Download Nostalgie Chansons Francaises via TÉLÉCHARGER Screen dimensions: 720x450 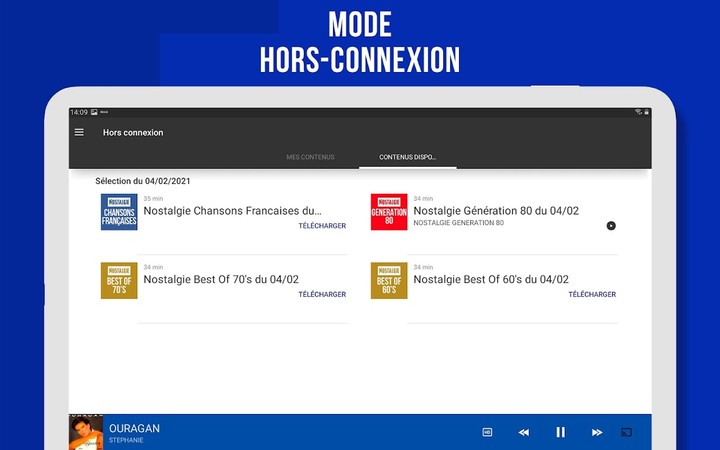point(322,225)
